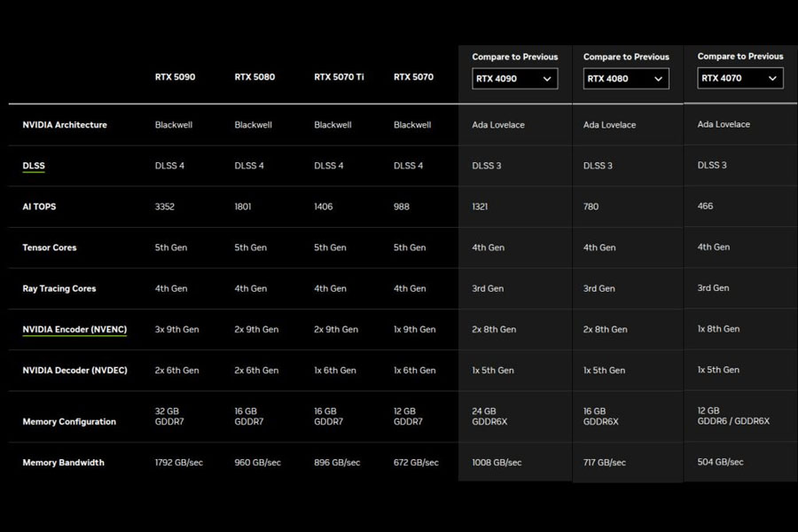Click the 3352 AI TOPS value
Image resolution: width=798 pixels, height=532 pixels.
pyautogui.click(x=165, y=207)
